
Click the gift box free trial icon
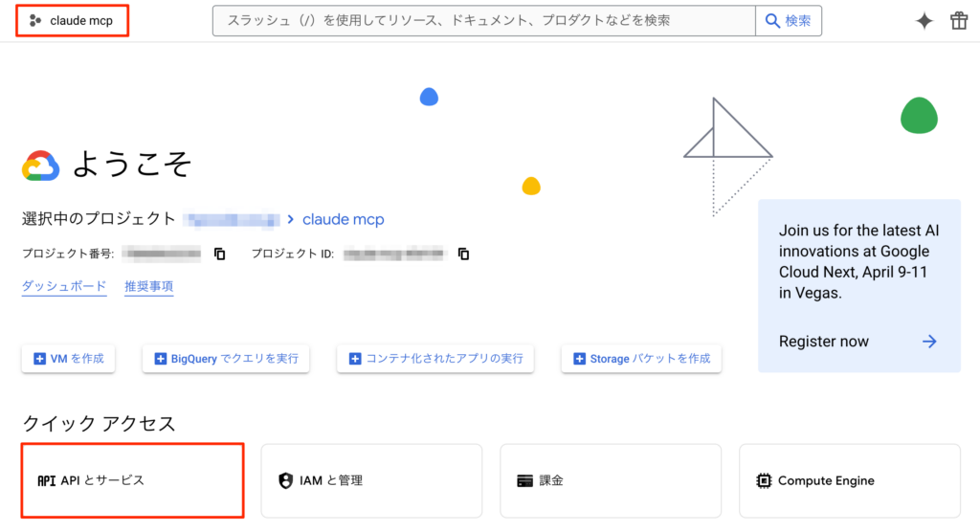pos(959,21)
